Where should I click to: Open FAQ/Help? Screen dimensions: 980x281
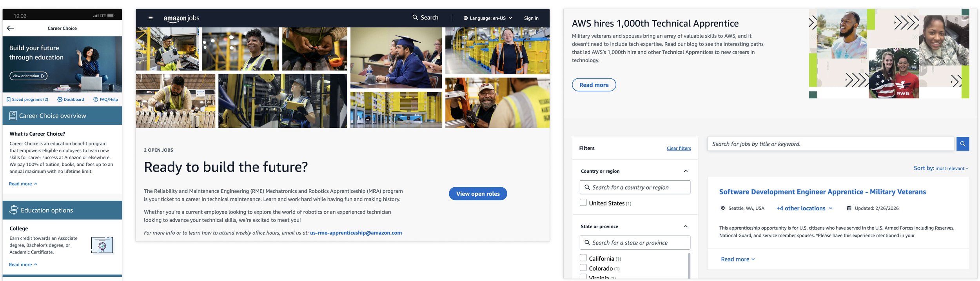click(x=105, y=100)
